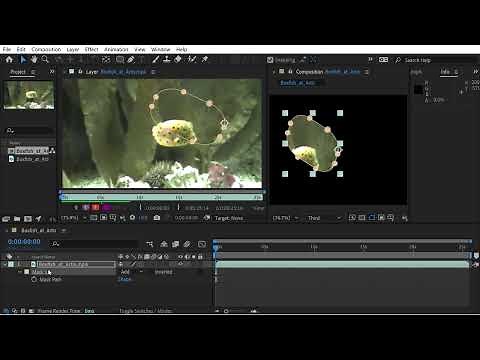480x360 pixels.
Task: Select the Brush tool
Action: (156, 60)
